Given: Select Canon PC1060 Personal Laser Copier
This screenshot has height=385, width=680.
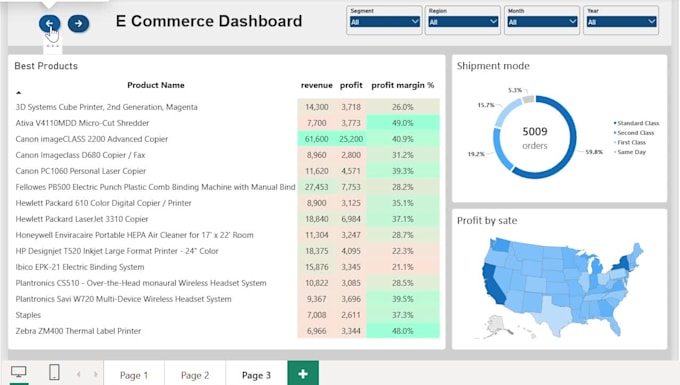Looking at the screenshot, I should [228, 171].
